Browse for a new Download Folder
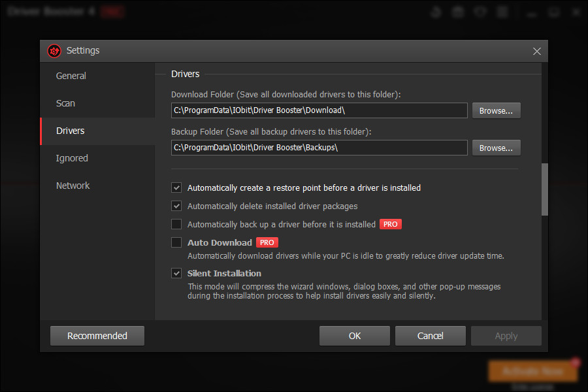Viewport: 588px width, 392px height. (x=496, y=110)
